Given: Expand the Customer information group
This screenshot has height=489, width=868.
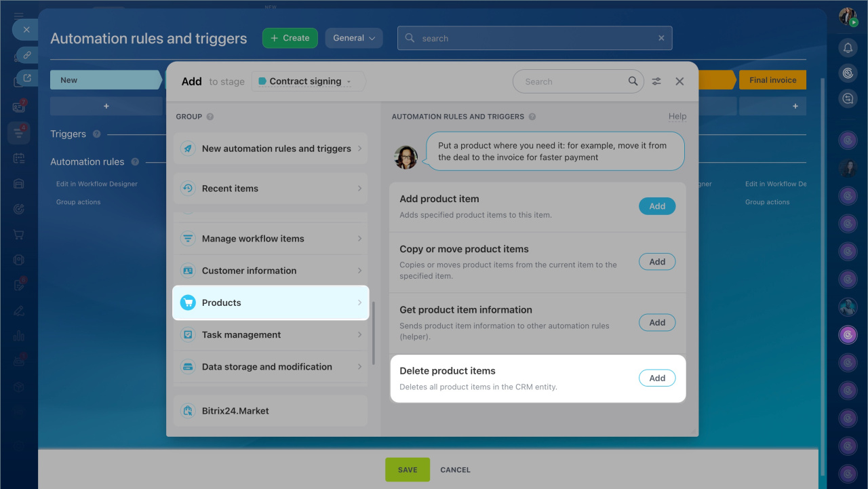Looking at the screenshot, I should pyautogui.click(x=271, y=271).
